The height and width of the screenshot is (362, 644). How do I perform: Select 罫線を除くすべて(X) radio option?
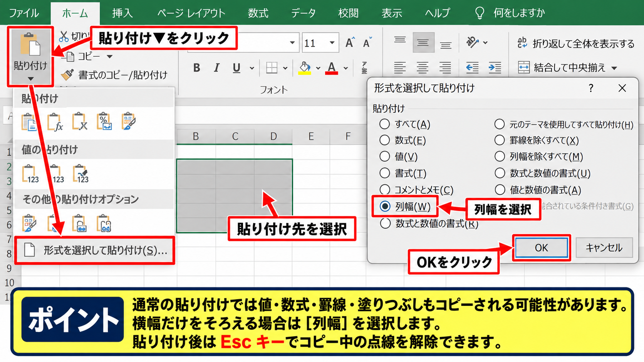tap(499, 140)
